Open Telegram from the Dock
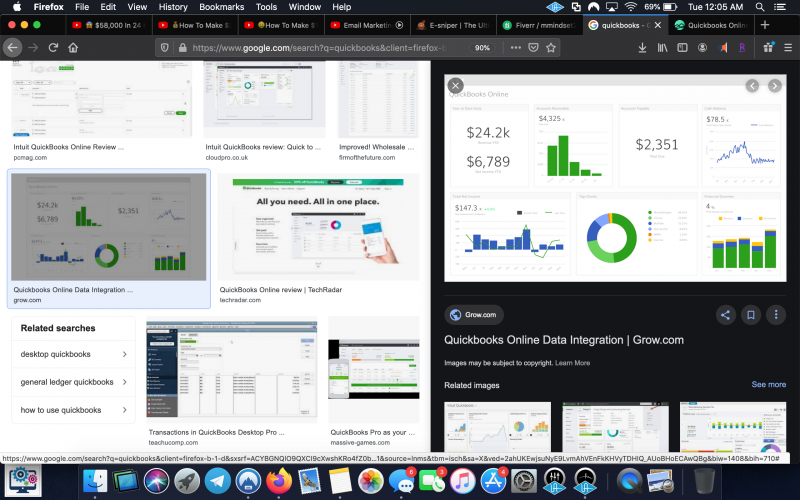800x500 pixels. coord(217,481)
